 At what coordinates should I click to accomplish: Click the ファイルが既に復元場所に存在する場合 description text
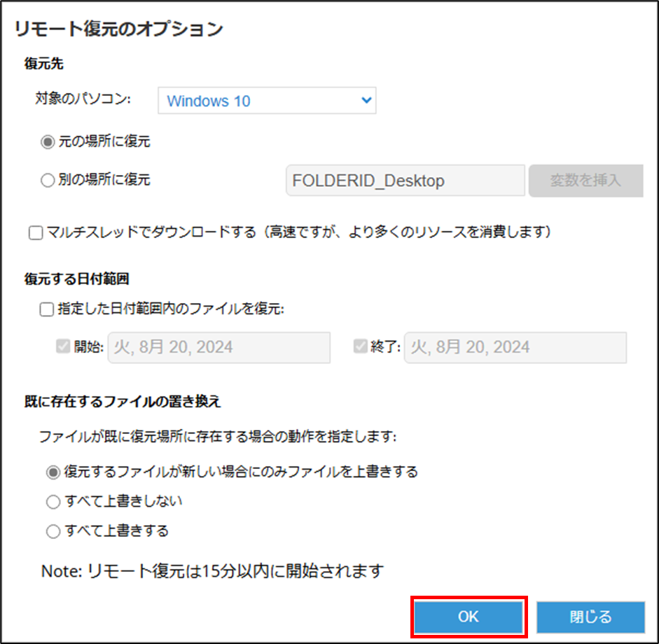click(218, 437)
